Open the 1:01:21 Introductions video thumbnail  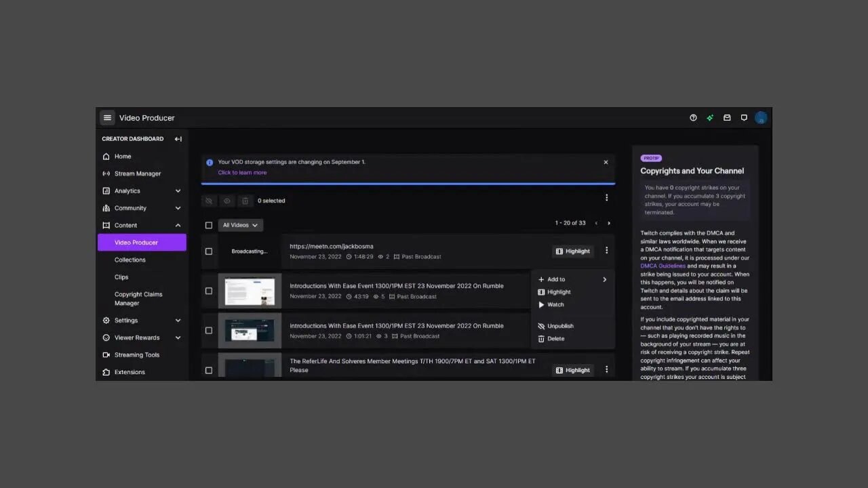[x=250, y=331]
